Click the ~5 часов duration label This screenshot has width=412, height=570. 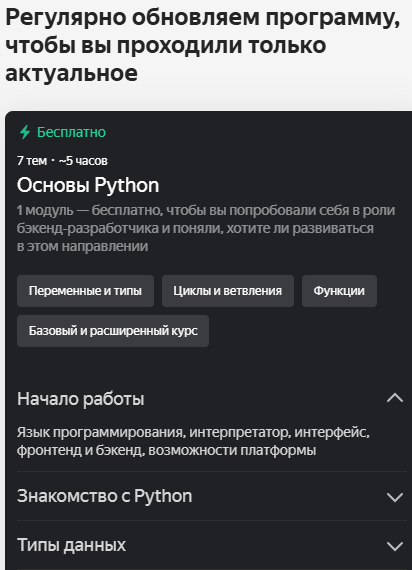[x=83, y=161]
